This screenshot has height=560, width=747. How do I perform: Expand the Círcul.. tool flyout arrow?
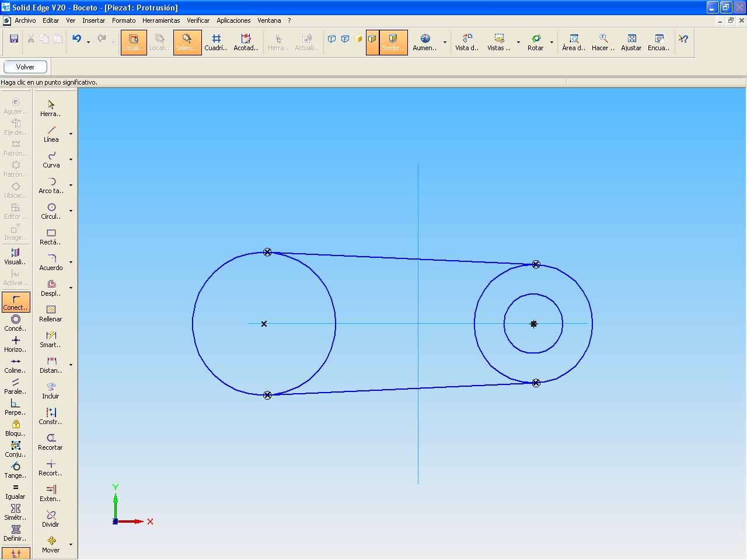coord(71,211)
